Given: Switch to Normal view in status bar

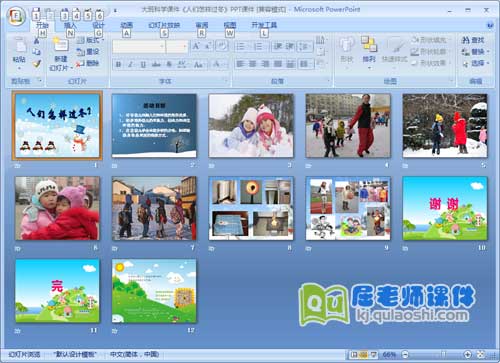Looking at the screenshot, I should coord(354,354).
